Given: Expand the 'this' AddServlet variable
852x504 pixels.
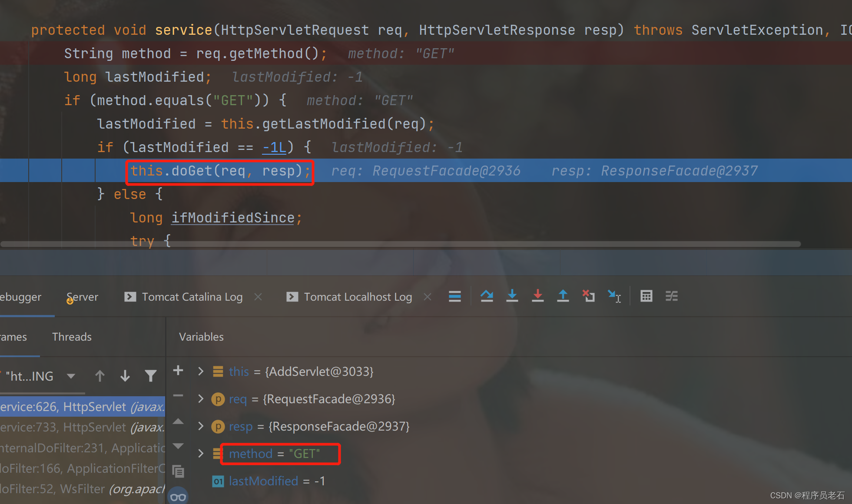Looking at the screenshot, I should click(x=200, y=371).
